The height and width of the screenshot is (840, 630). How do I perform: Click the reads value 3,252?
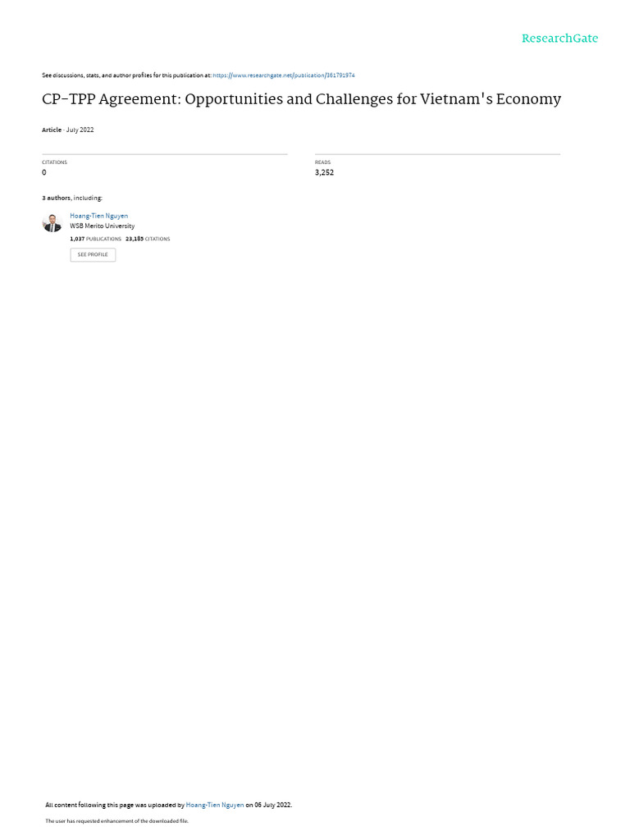324,172
